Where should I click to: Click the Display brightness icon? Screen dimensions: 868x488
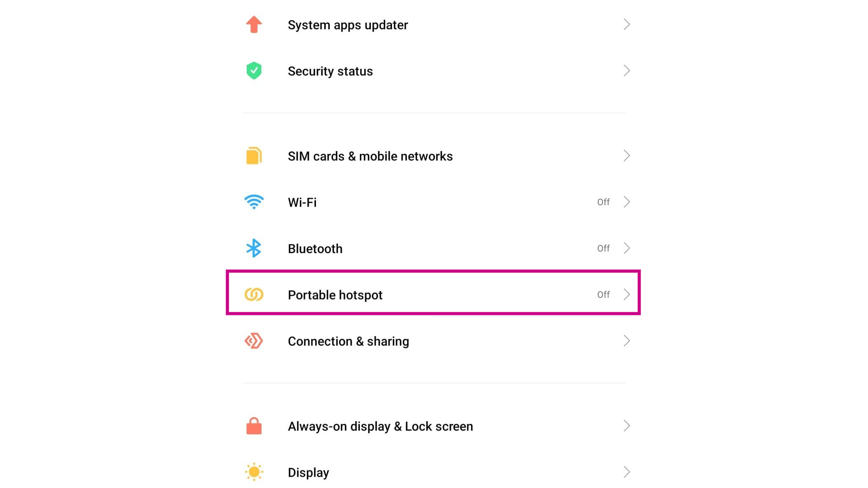[254, 472]
